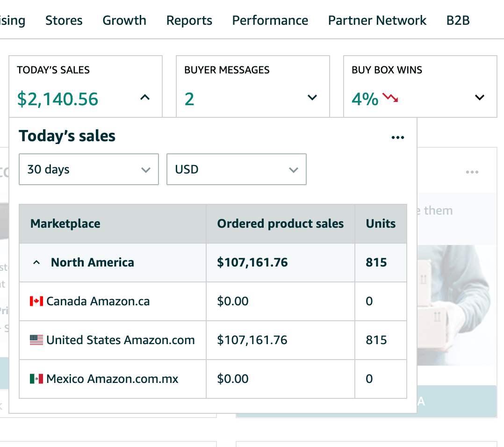Open the Stores menu
The height and width of the screenshot is (447, 504).
(64, 21)
